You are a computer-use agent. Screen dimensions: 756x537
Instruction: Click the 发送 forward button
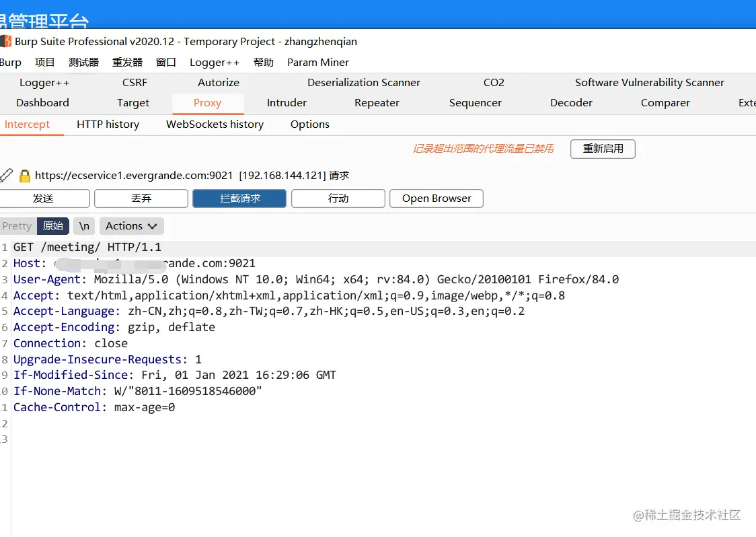click(44, 199)
